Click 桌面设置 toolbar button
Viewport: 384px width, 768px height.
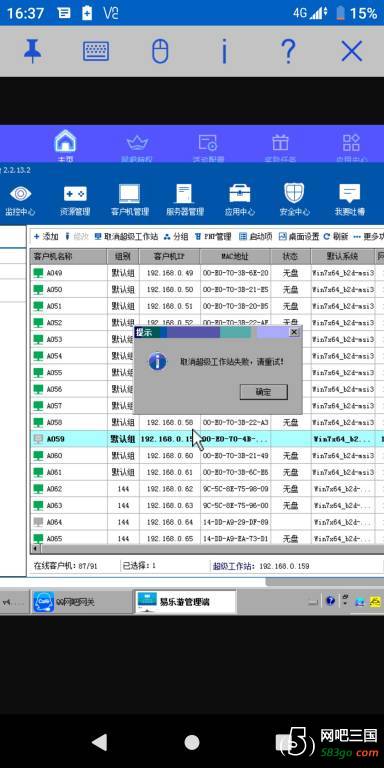pos(299,237)
